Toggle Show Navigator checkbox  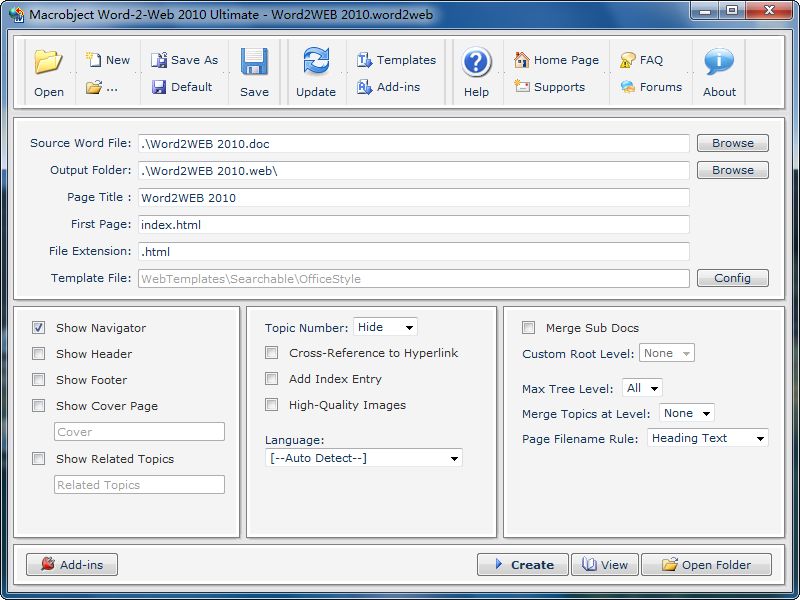pyautogui.click(x=38, y=328)
